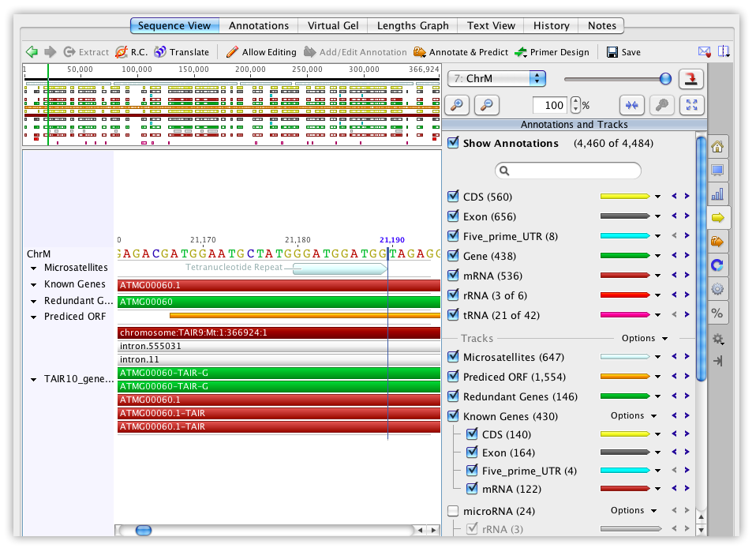The width and height of the screenshot is (756, 552).
Task: Select the yellow annotations arrow sidebar icon
Action: [x=718, y=218]
